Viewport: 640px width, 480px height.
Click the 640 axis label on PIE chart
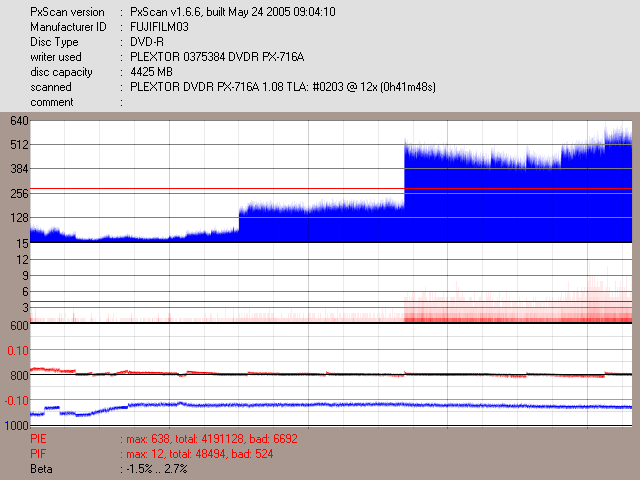(x=19, y=121)
